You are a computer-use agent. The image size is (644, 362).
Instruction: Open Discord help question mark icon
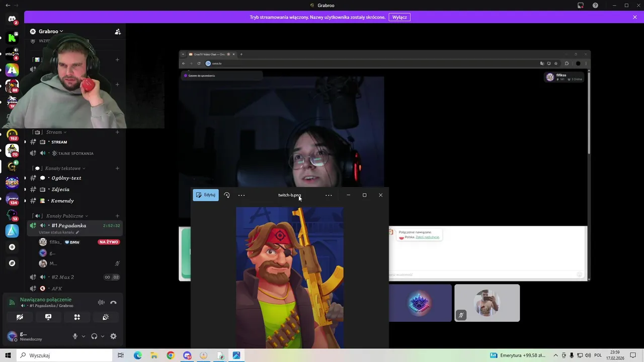(x=596, y=5)
